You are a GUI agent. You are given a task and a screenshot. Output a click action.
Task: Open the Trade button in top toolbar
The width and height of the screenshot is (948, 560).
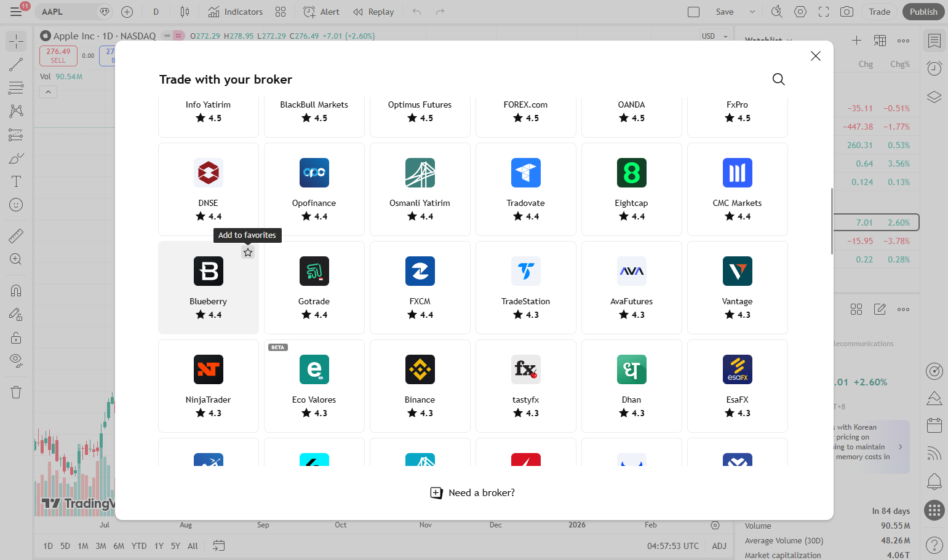tap(879, 12)
